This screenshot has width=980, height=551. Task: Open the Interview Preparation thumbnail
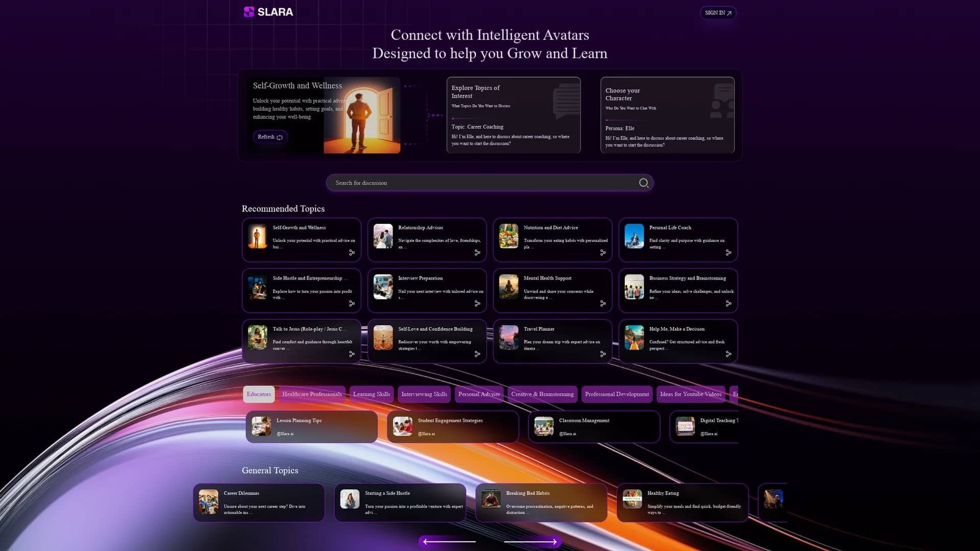383,287
